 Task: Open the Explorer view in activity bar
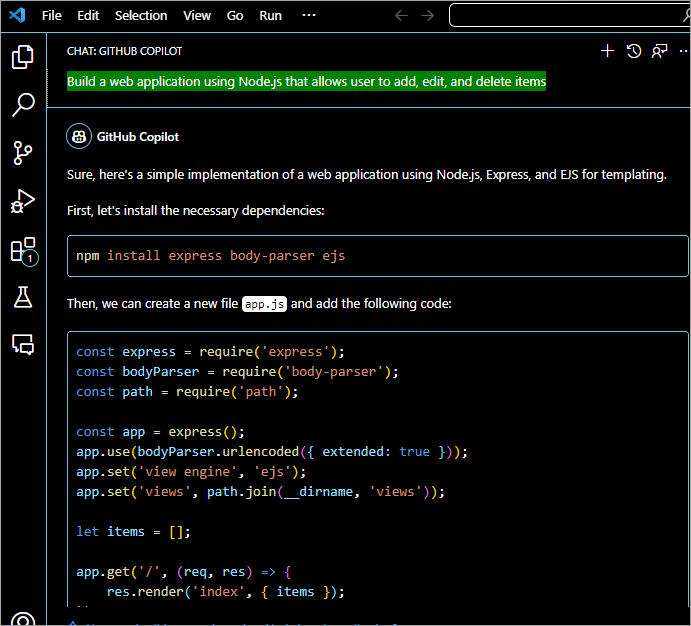(x=22, y=57)
